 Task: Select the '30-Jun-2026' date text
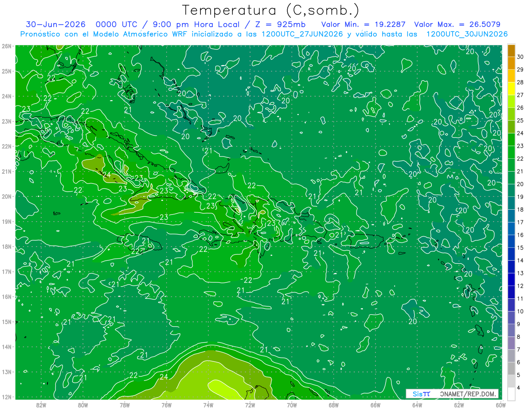pos(55,24)
